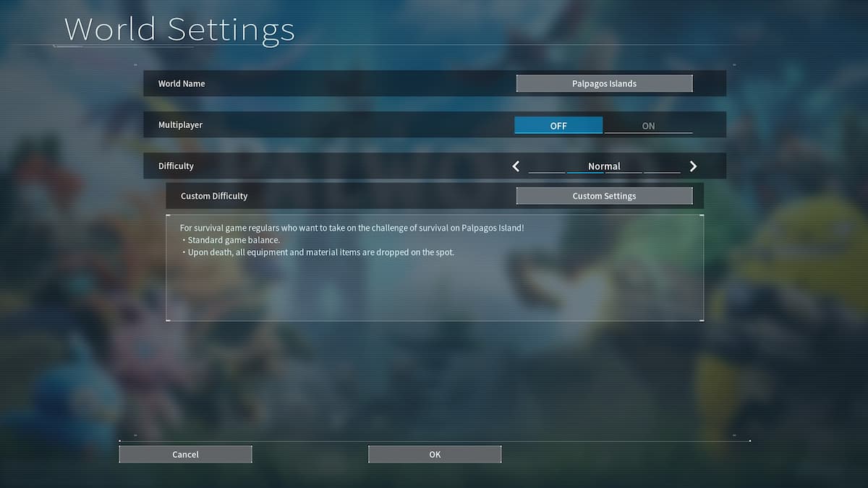Click the Normal difficulty selector
Viewport: 868px width, 488px height.
[604, 166]
